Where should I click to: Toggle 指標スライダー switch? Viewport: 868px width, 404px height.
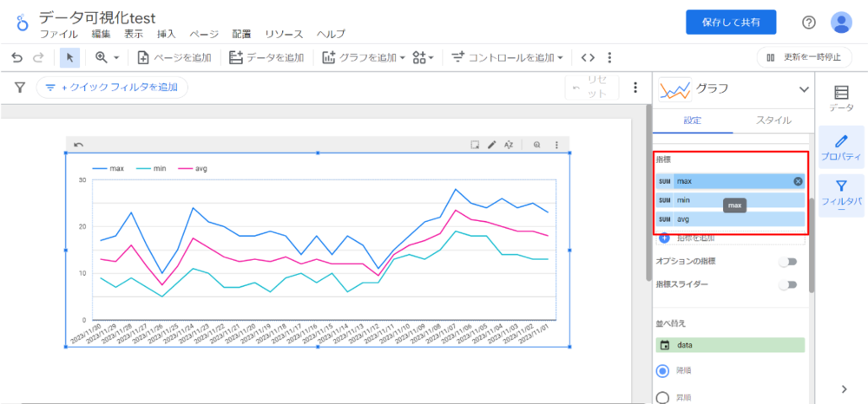click(788, 284)
